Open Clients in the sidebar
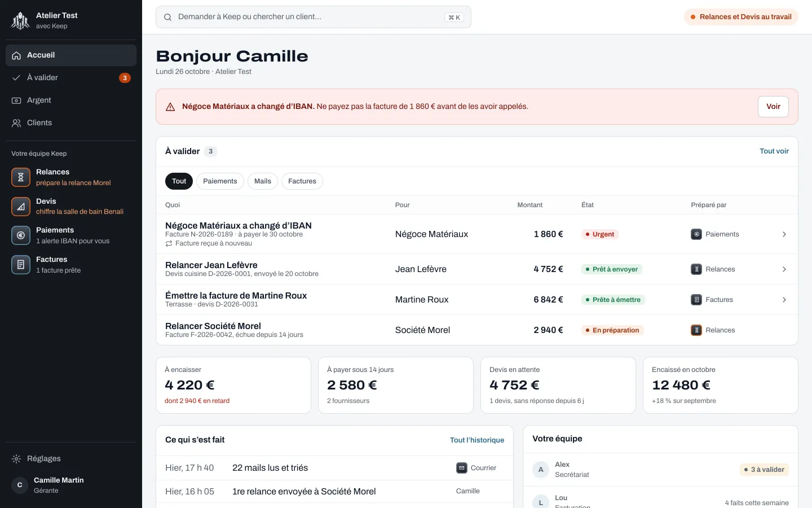812x508 pixels. 71,123
